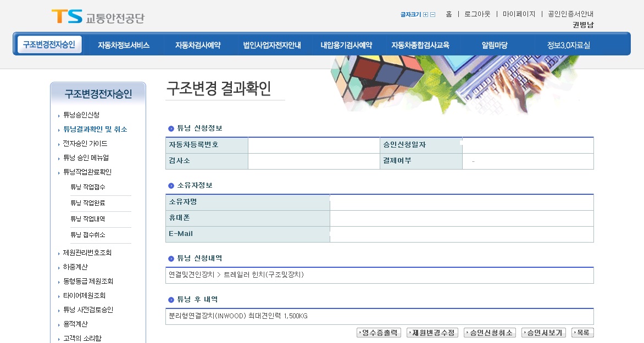The image size is (644, 343).
Task: Click the font size increase plus icon
Action: 425,15
